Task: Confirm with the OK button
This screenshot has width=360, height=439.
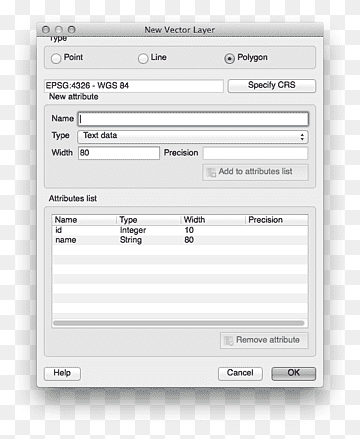Action: click(x=293, y=373)
